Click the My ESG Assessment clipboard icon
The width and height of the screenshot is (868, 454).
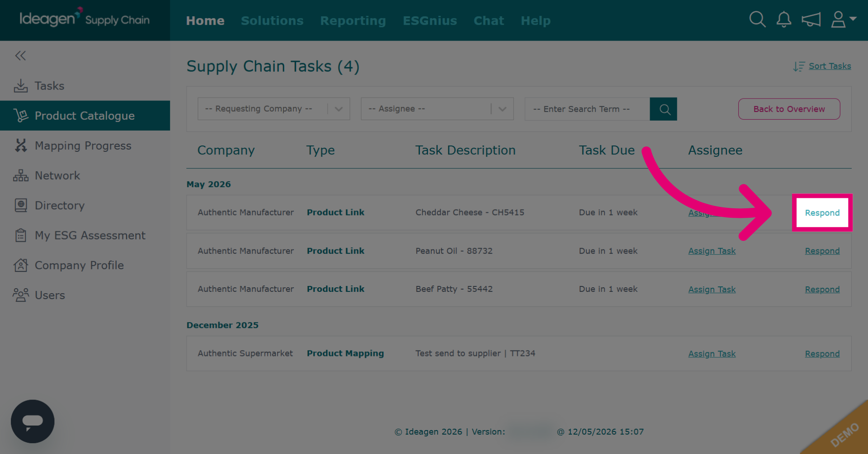click(21, 235)
